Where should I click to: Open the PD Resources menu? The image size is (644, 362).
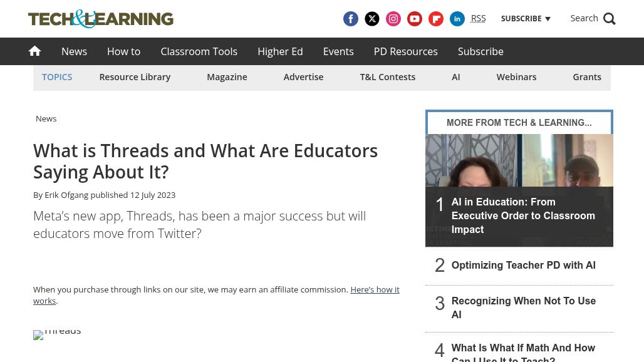[x=405, y=51]
